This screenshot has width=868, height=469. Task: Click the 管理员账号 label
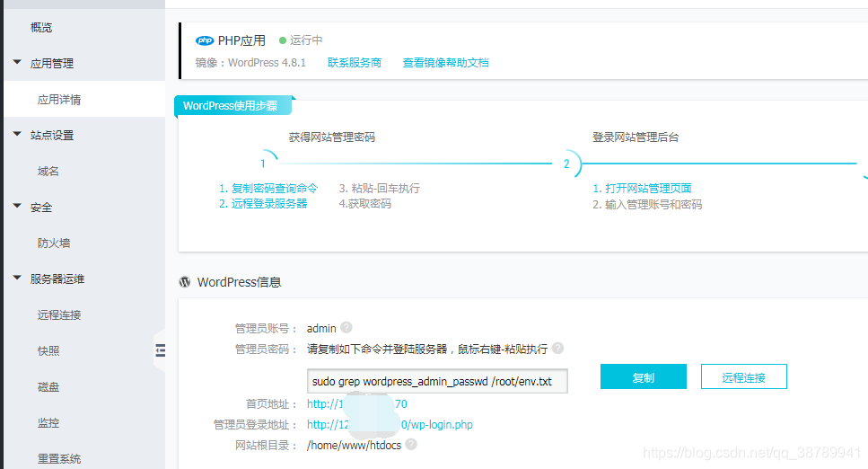point(266,328)
